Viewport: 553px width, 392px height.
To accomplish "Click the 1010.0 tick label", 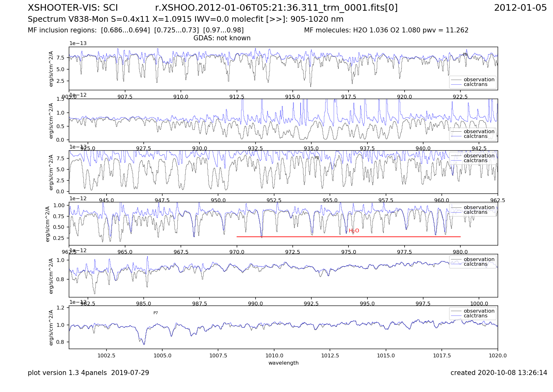I will point(274,355).
